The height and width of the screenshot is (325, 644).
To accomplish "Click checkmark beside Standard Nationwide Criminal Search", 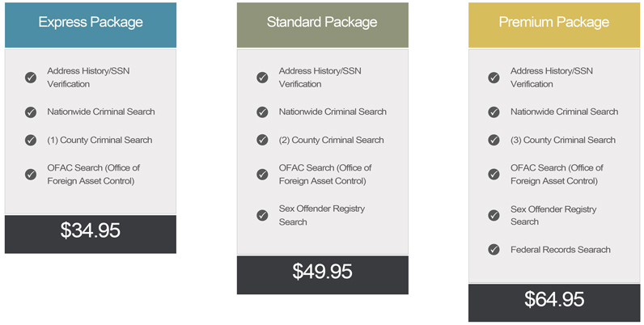I will [262, 112].
